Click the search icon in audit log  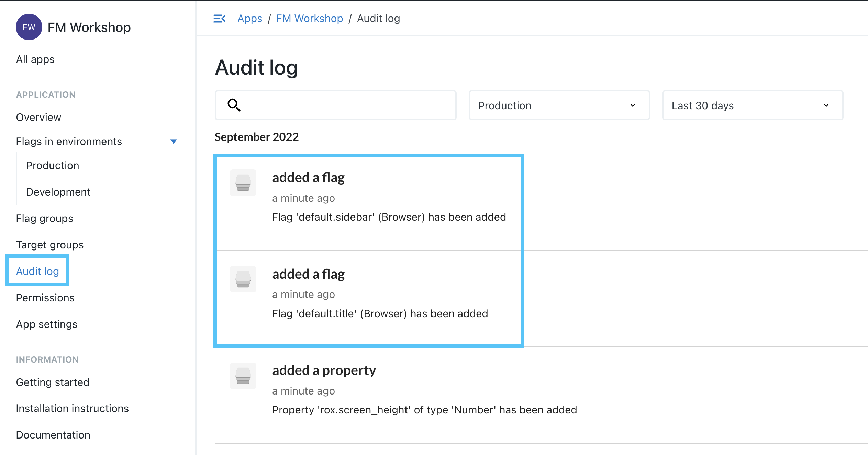[x=234, y=105]
